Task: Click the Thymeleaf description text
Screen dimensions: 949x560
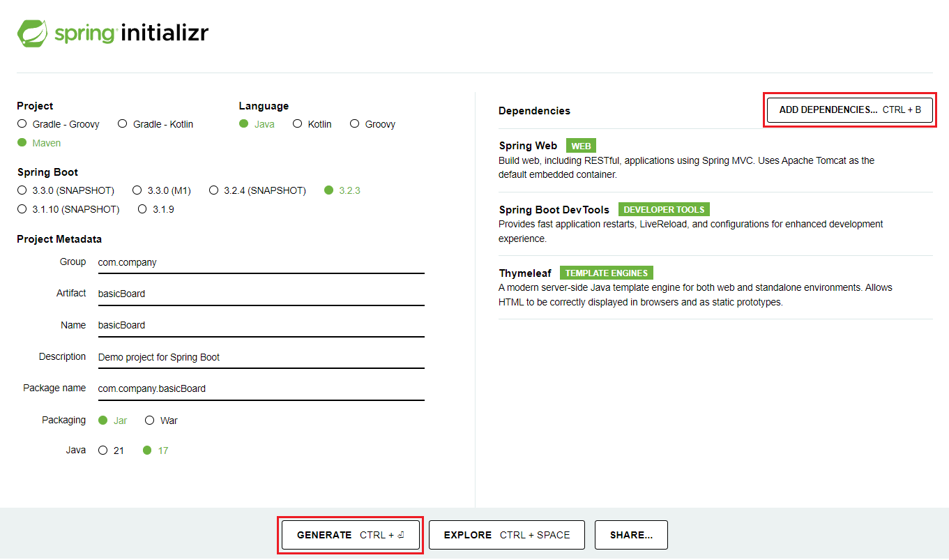Action: (695, 295)
